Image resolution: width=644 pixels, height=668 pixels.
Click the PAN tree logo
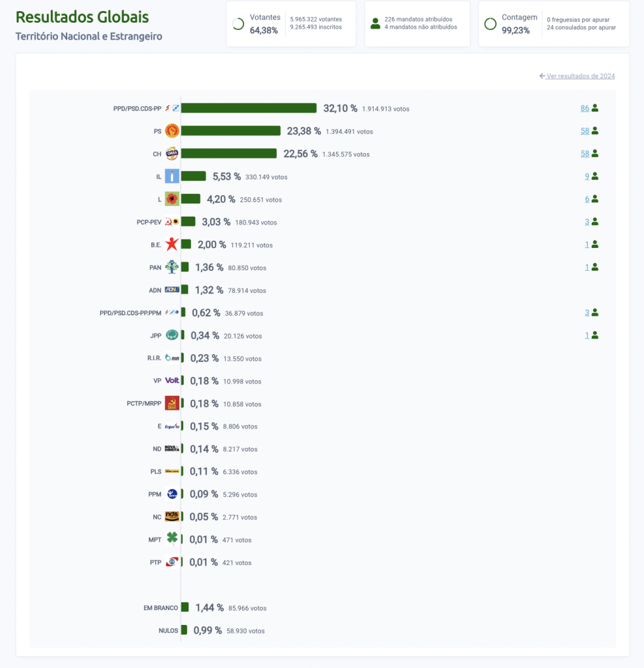pyautogui.click(x=172, y=267)
